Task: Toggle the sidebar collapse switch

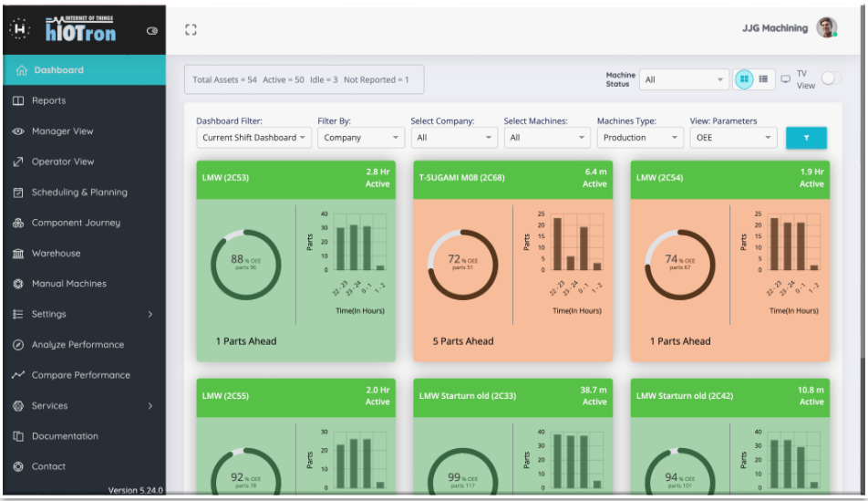Action: (152, 31)
